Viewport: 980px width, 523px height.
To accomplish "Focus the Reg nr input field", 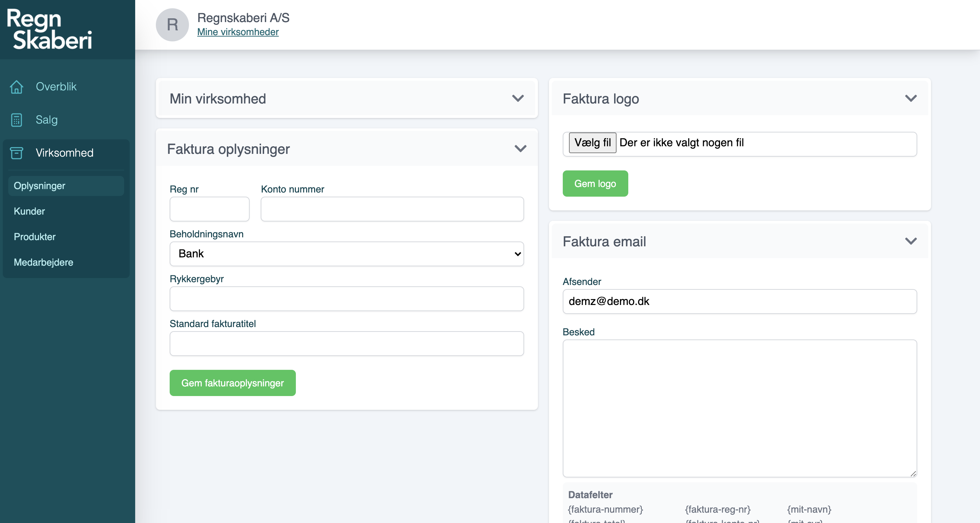I will (209, 209).
